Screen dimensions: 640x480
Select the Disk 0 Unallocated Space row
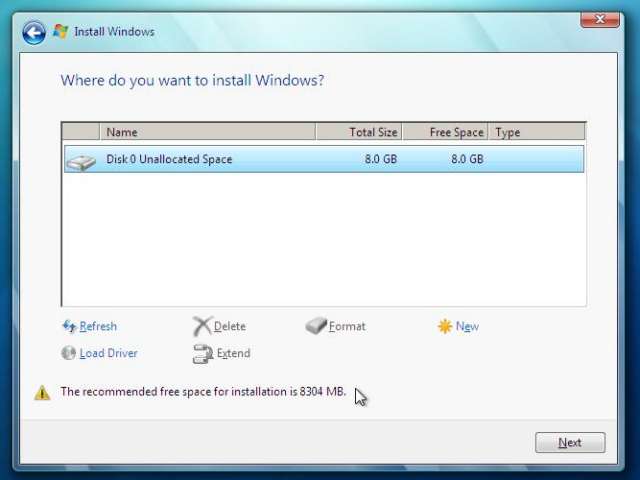click(x=324, y=159)
